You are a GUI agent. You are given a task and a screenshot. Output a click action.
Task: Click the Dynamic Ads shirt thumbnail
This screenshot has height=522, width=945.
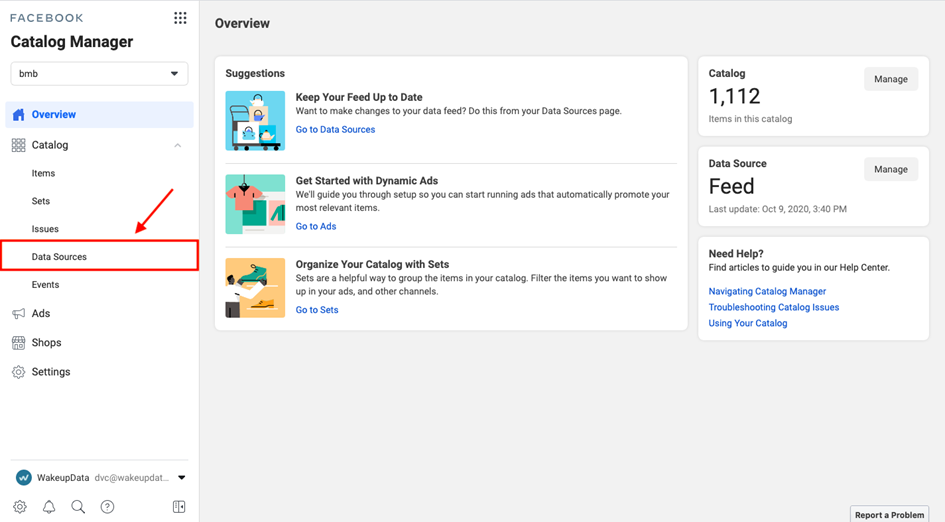[x=255, y=204]
